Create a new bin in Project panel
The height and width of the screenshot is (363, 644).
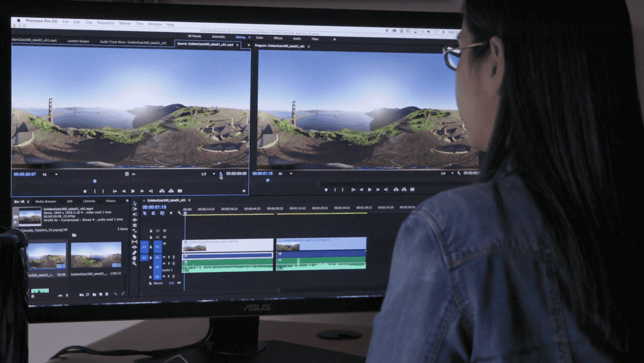pyautogui.click(x=94, y=294)
